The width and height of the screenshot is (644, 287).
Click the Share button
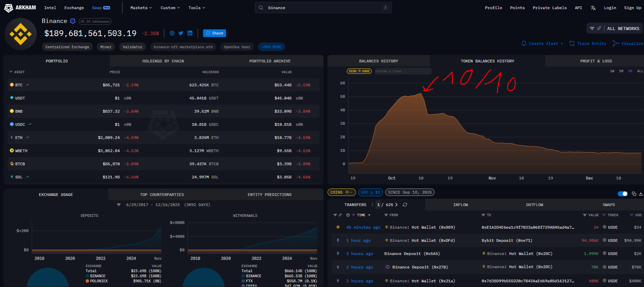[215, 33]
